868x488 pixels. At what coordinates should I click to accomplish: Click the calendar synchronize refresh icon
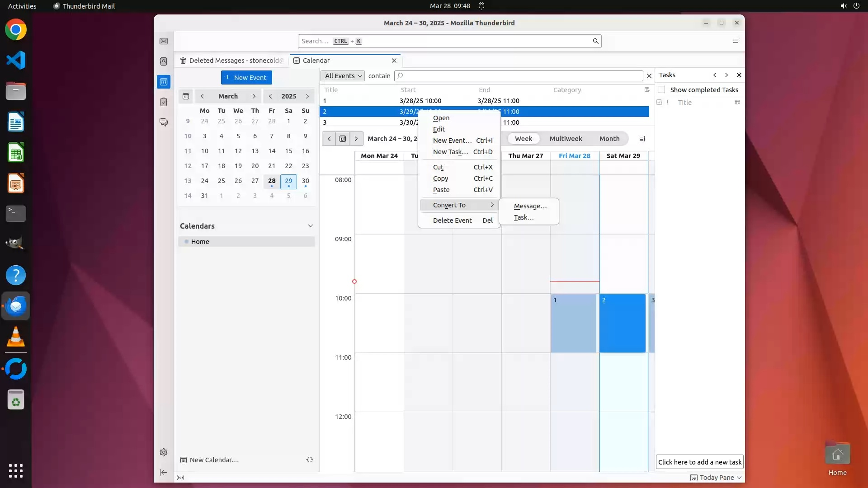[x=310, y=460]
